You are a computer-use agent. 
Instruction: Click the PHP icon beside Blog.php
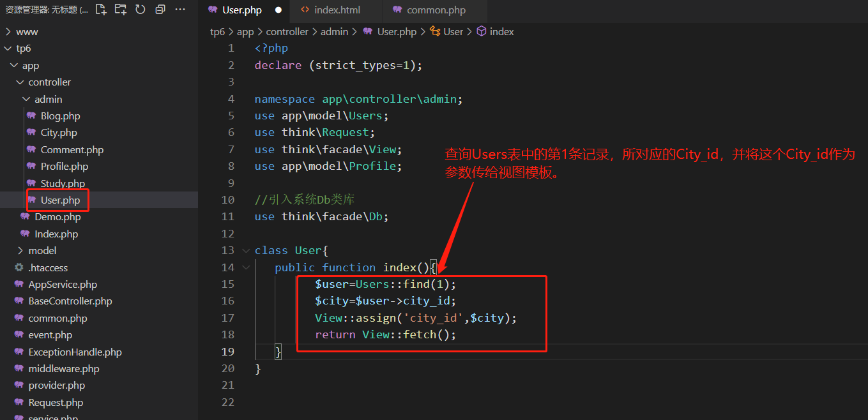[x=31, y=116]
